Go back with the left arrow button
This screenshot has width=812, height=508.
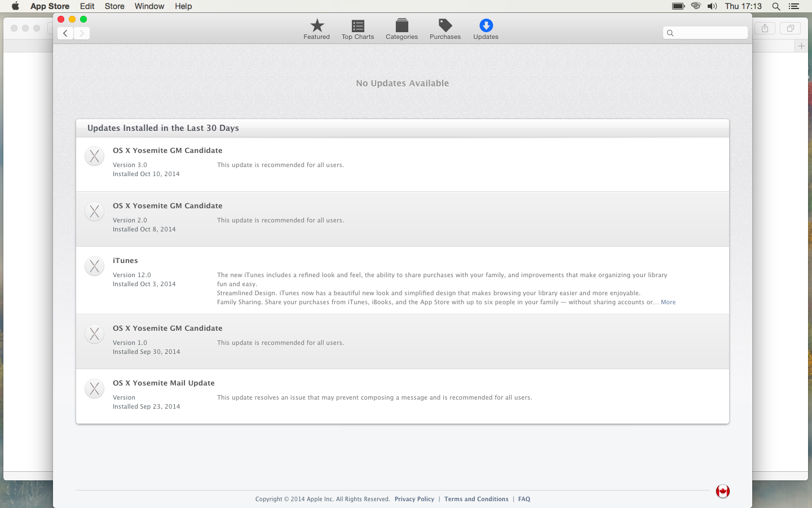[x=65, y=33]
